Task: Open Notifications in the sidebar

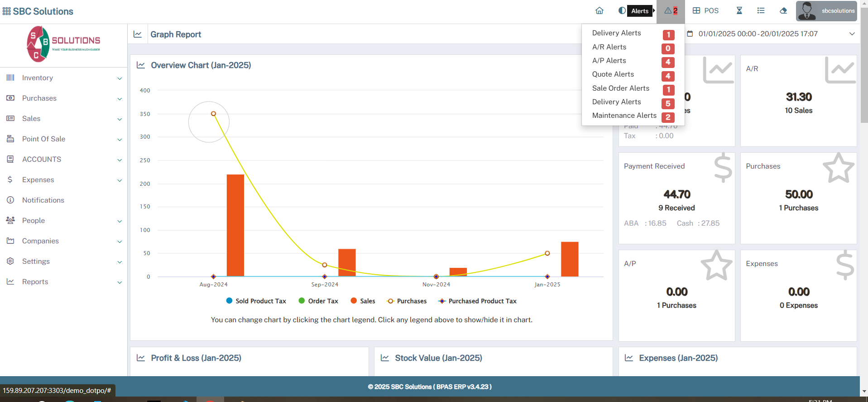Action: click(43, 200)
